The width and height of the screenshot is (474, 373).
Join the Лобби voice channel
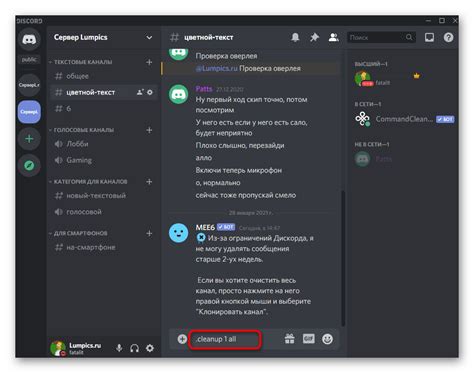coord(103,144)
